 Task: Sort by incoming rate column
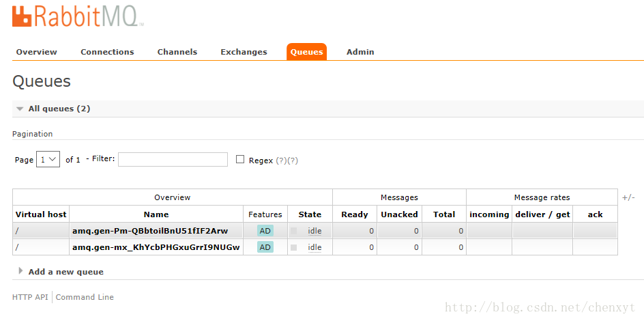tap(489, 214)
